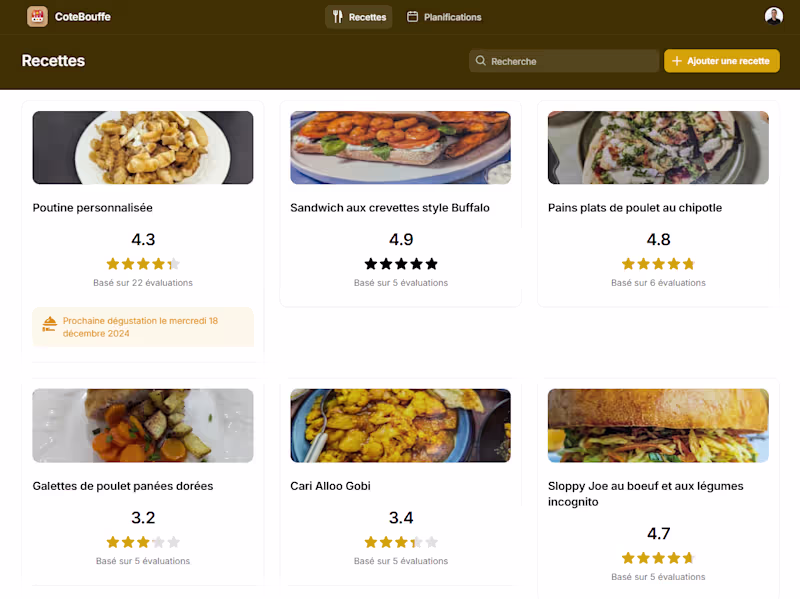The height and width of the screenshot is (599, 800).
Task: Click the calendar icon beside Planifications
Action: point(412,17)
